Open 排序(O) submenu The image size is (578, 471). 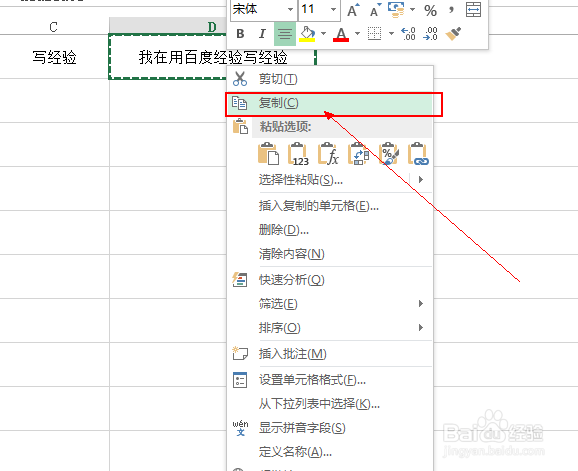(x=330, y=328)
